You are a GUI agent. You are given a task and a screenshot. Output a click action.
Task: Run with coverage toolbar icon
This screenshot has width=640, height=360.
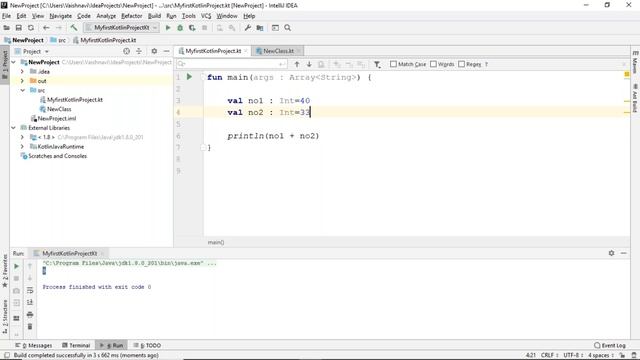pyautogui.click(x=192, y=28)
